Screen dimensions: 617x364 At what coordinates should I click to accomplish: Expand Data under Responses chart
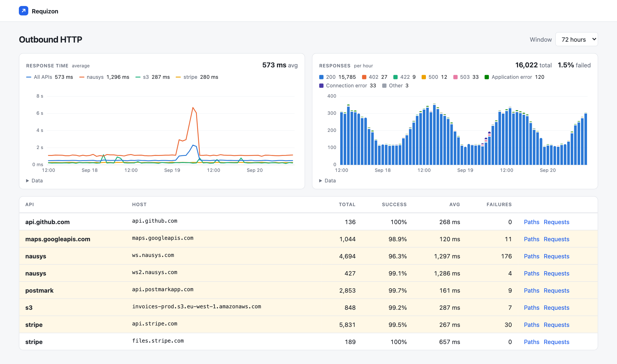pyautogui.click(x=327, y=181)
